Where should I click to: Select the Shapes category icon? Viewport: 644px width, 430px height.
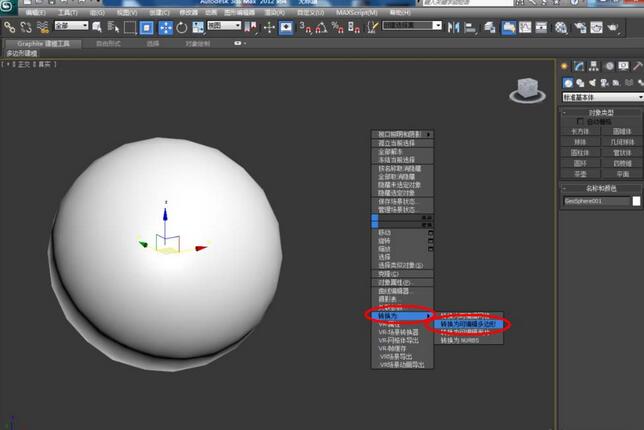580,82
